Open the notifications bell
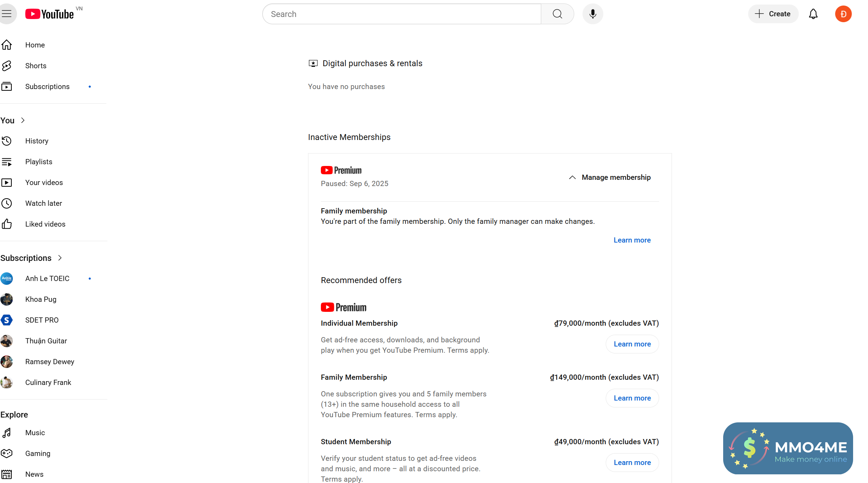This screenshot has width=868, height=483. (813, 14)
